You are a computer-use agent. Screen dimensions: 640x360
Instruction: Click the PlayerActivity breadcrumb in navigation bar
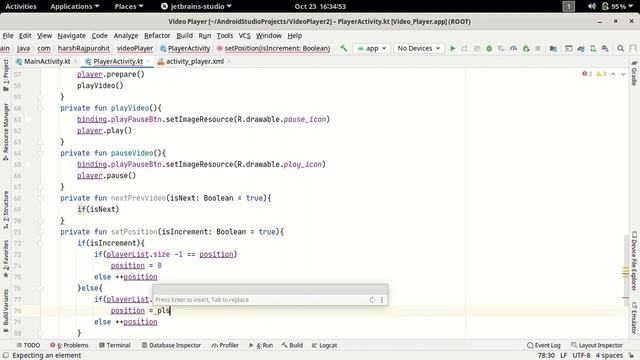click(x=185, y=48)
